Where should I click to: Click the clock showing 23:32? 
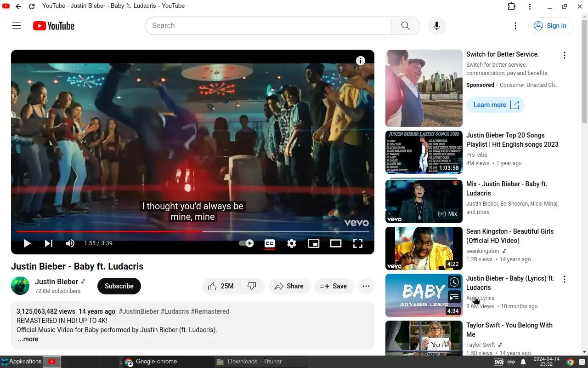546,362
